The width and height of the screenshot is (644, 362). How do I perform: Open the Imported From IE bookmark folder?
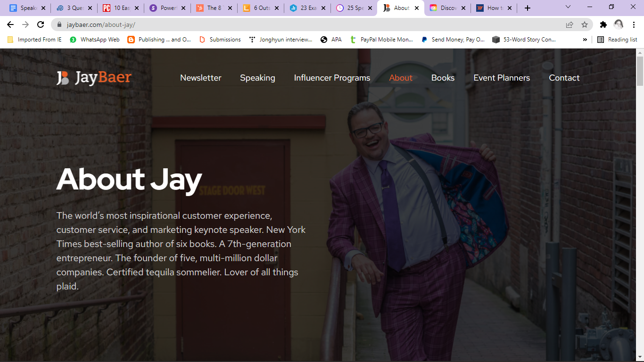(34, 40)
